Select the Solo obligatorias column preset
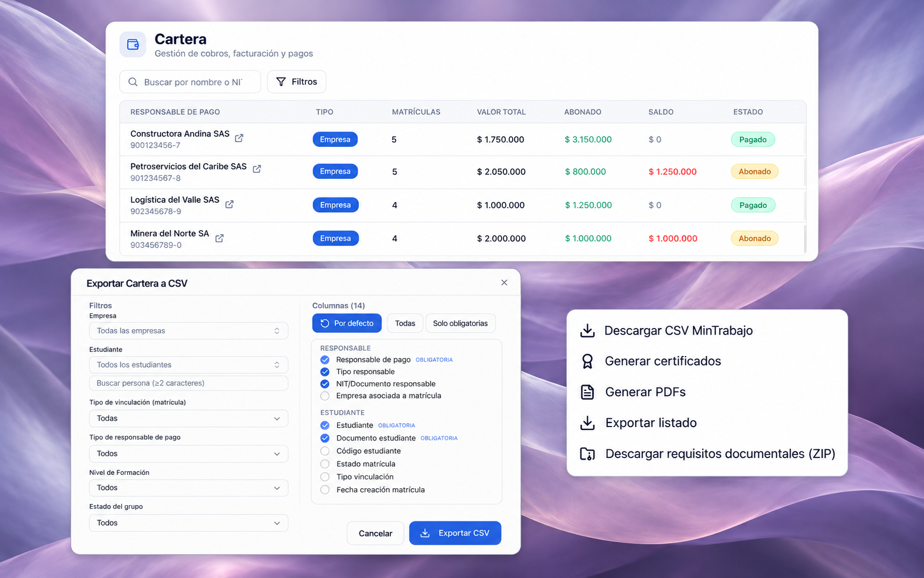Screen dimensions: 924x578 pyautogui.click(x=460, y=323)
